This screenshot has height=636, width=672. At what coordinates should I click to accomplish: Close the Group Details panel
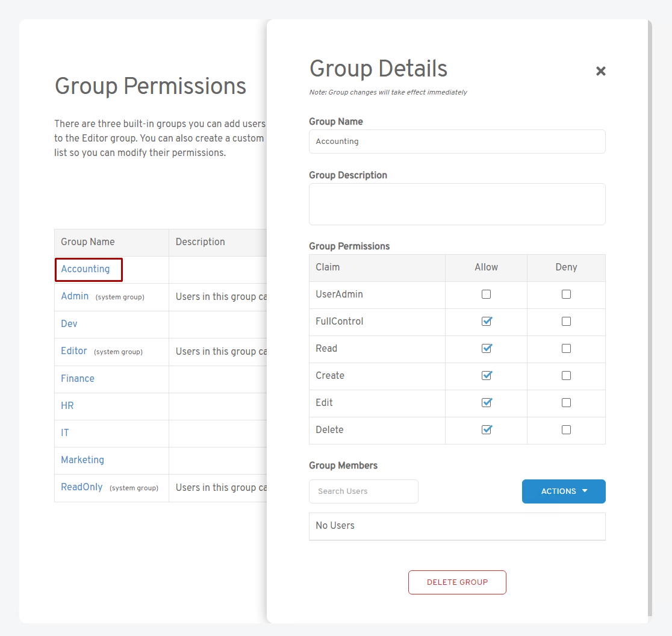[600, 71]
